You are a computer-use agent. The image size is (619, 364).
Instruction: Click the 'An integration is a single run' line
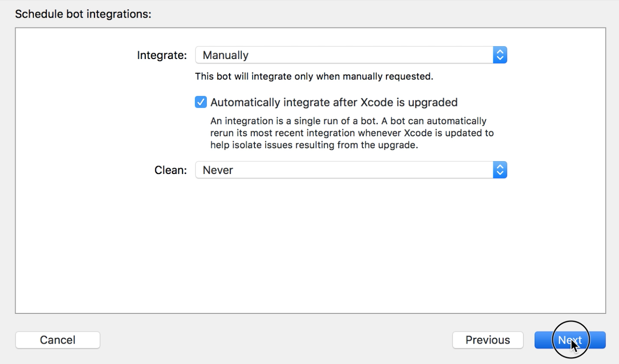coord(348,121)
